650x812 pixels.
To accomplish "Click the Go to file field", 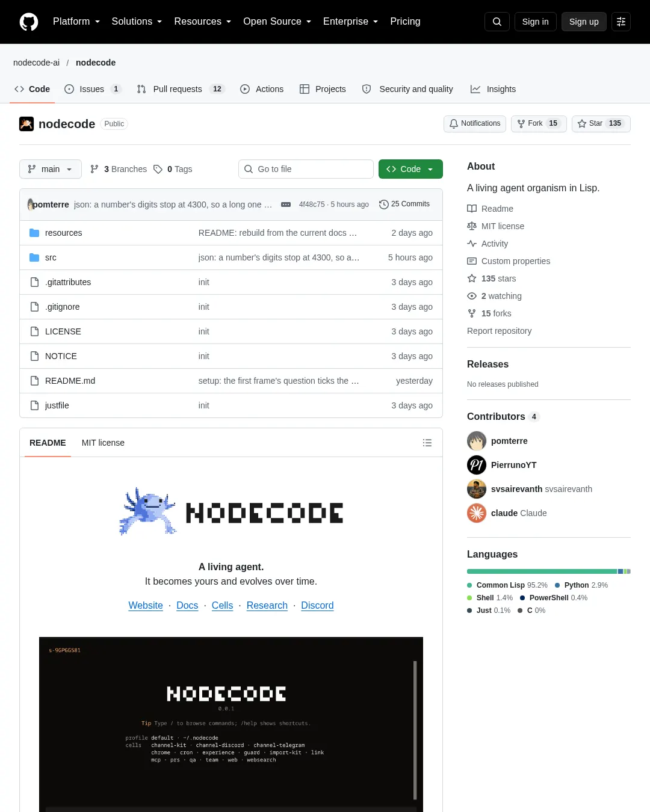I will click(306, 169).
